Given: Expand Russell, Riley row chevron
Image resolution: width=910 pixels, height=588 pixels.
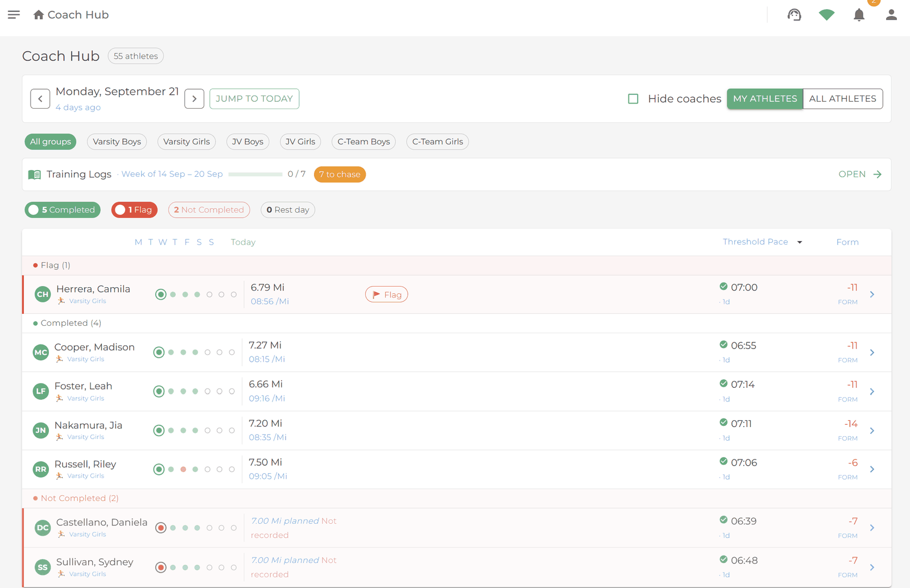Looking at the screenshot, I should click(872, 469).
